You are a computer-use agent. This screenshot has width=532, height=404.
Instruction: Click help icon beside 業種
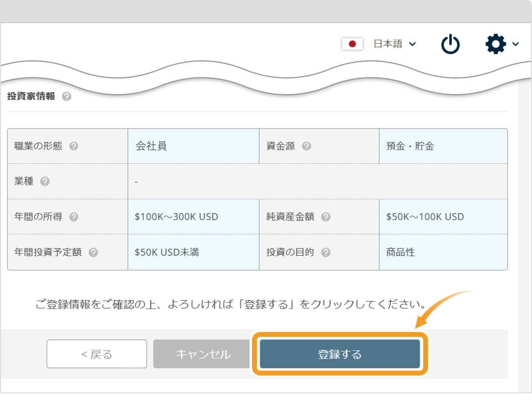45,181
